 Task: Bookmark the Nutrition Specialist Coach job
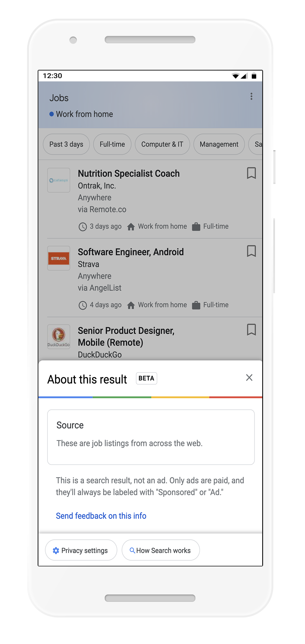click(251, 173)
